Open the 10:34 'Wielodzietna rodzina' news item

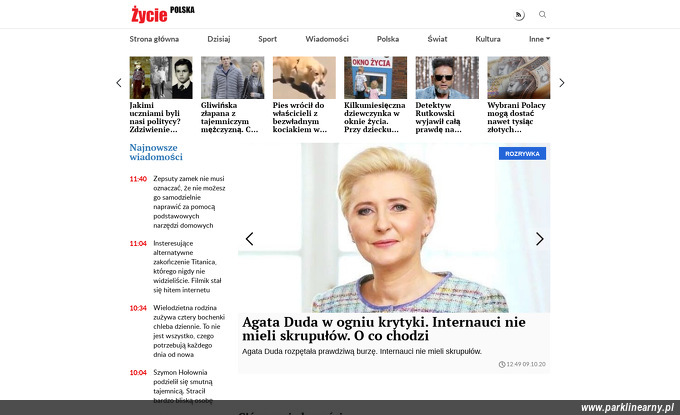(x=189, y=331)
